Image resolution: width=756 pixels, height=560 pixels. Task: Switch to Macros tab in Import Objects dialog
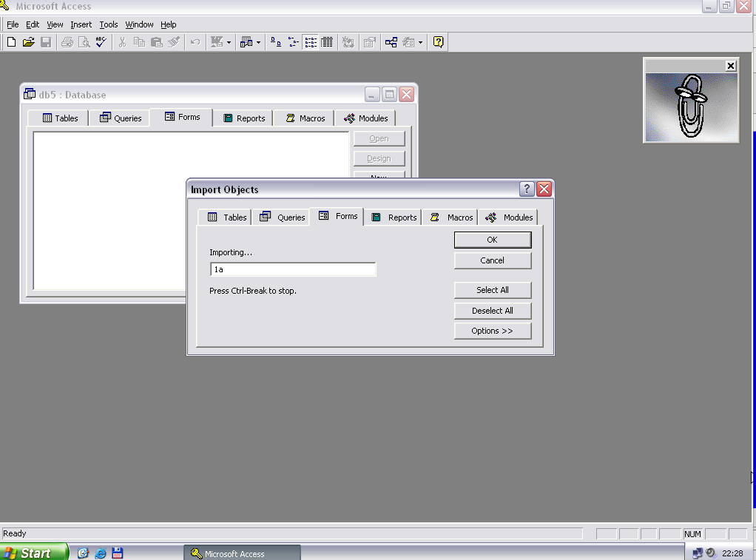click(x=450, y=217)
